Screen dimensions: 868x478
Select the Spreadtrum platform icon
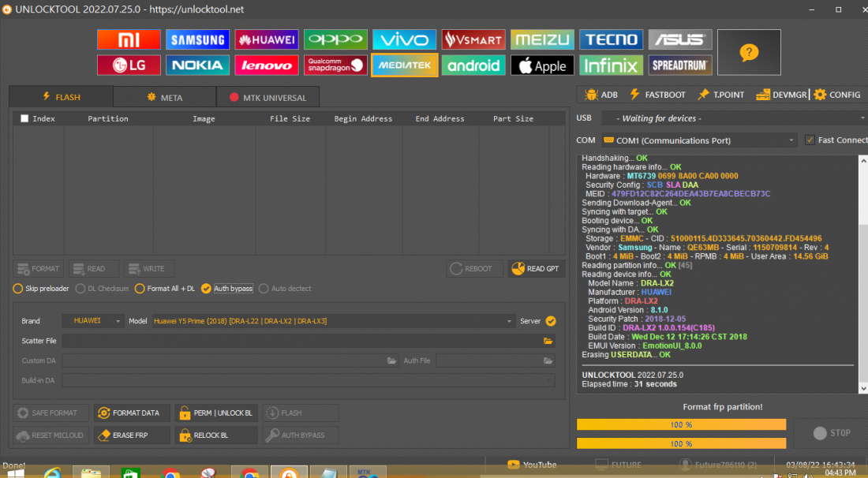point(680,65)
